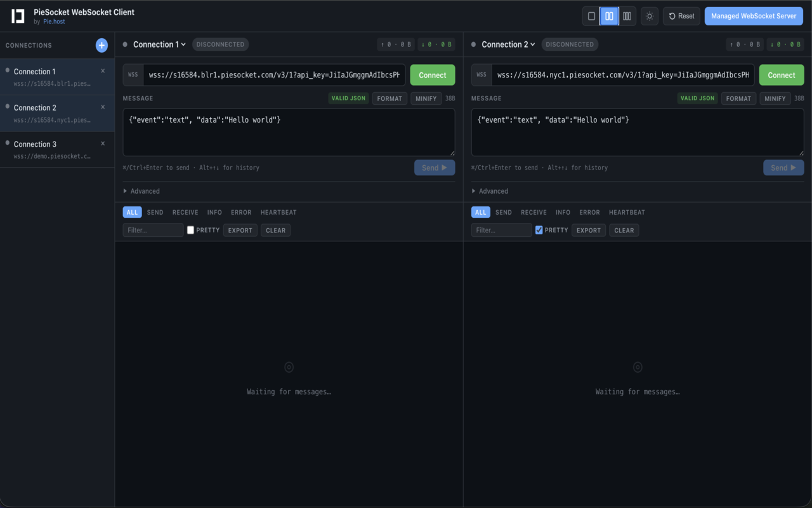Click DISCONNECTED status badge in Connection 1 pane
Screen dimensions: 812x508
click(221, 44)
